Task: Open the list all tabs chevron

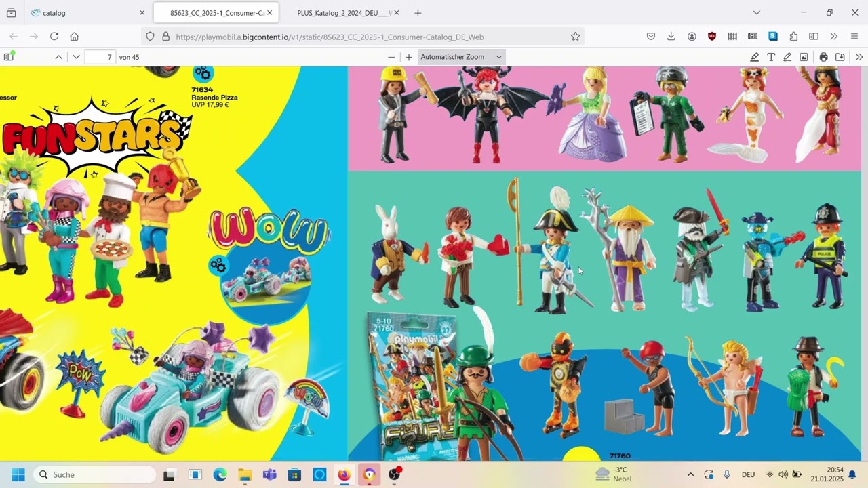Action: tap(757, 13)
